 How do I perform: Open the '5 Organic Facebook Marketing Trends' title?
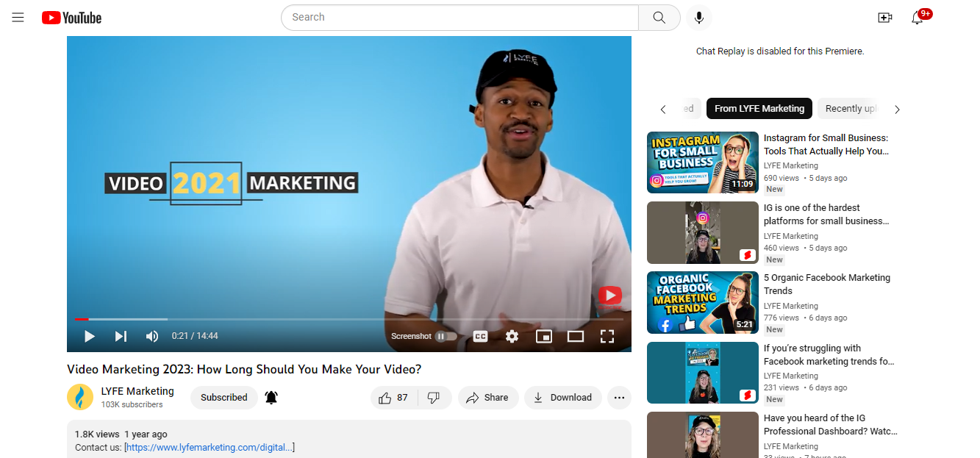tap(827, 285)
